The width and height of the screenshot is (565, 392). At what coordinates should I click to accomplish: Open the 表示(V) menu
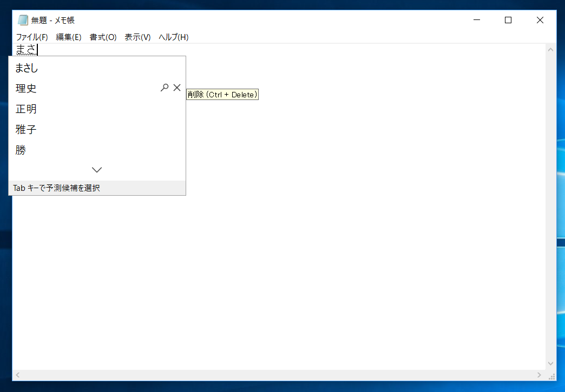(x=137, y=37)
